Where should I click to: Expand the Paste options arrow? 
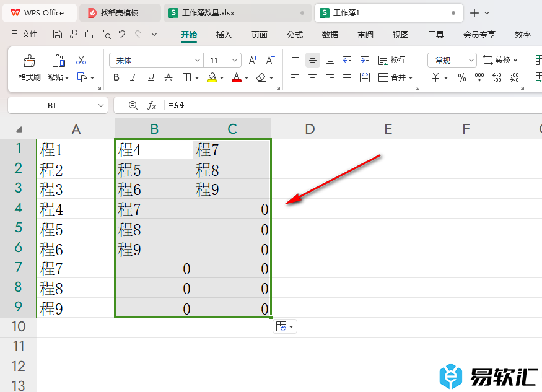pyautogui.click(x=67, y=78)
